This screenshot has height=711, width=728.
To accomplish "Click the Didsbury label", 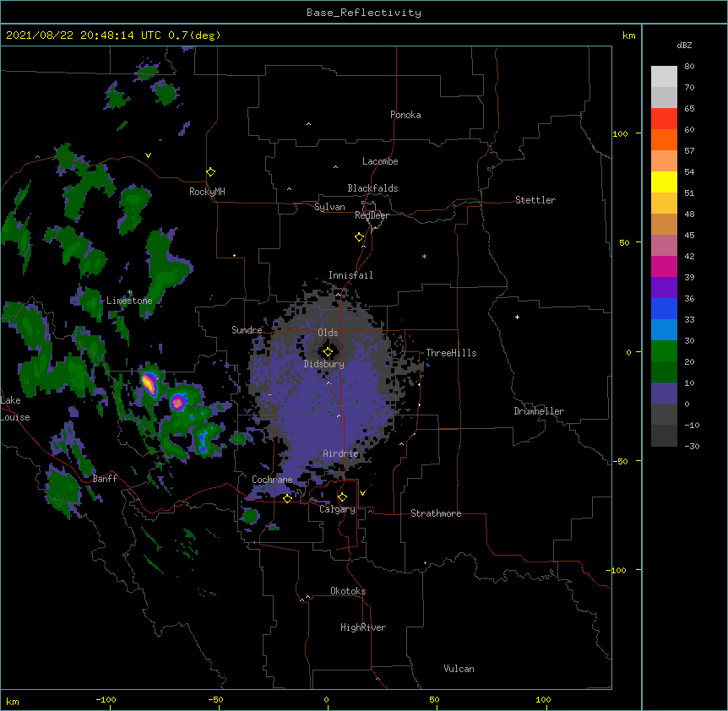I will pyautogui.click(x=323, y=364).
